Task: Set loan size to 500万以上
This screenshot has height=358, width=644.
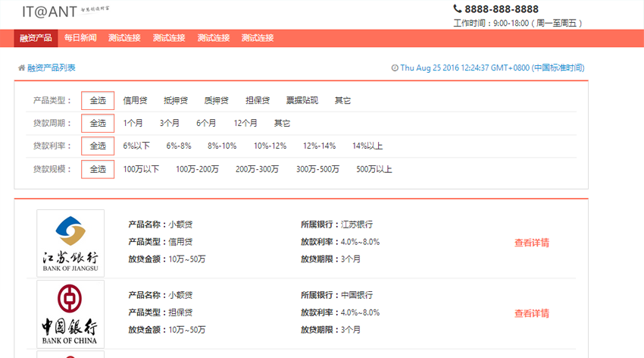Action: (x=374, y=169)
